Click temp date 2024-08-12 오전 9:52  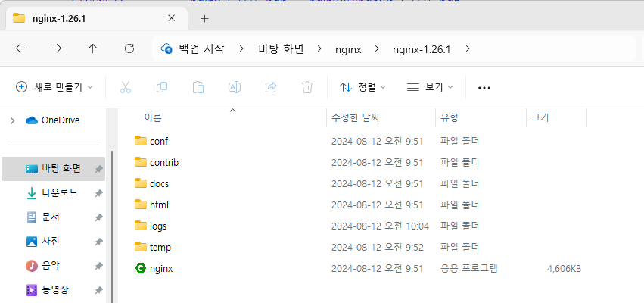[377, 248]
